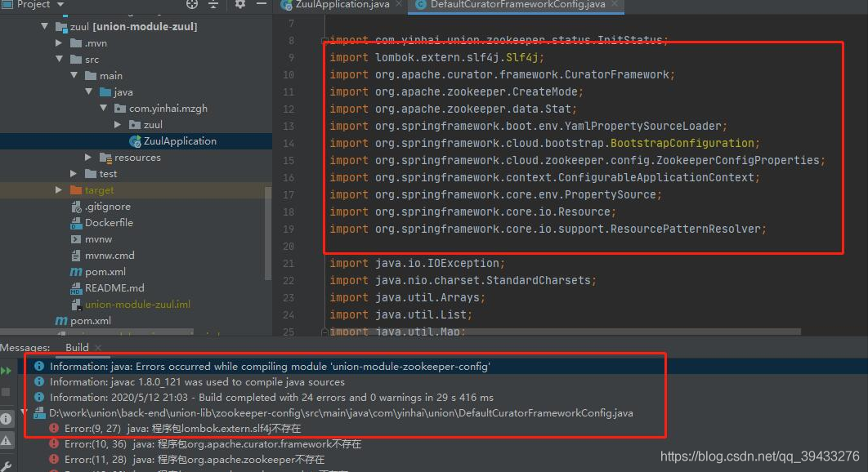Click the resources folder icon
Viewport: 868px width, 472px height.
click(x=105, y=158)
